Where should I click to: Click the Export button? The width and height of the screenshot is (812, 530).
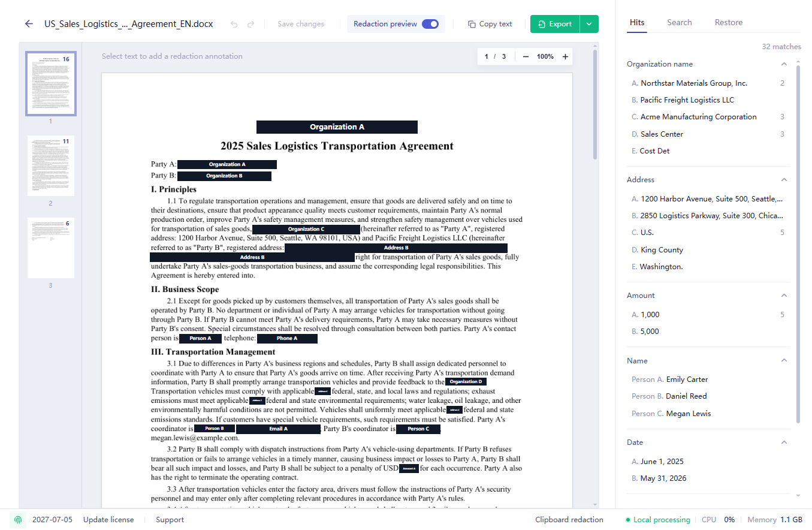(x=555, y=24)
